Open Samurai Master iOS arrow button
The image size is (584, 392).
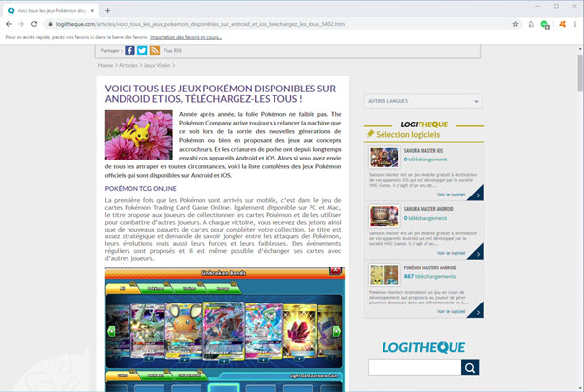[x=476, y=194]
